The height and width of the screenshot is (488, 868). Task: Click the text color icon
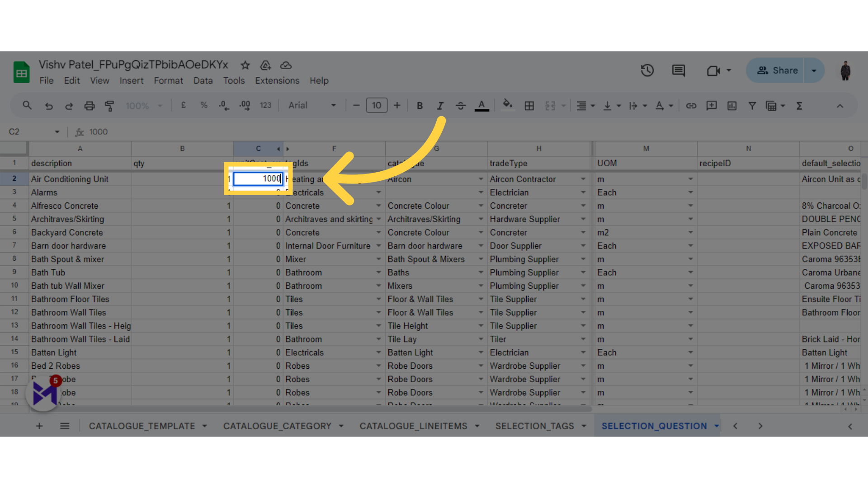pos(481,106)
